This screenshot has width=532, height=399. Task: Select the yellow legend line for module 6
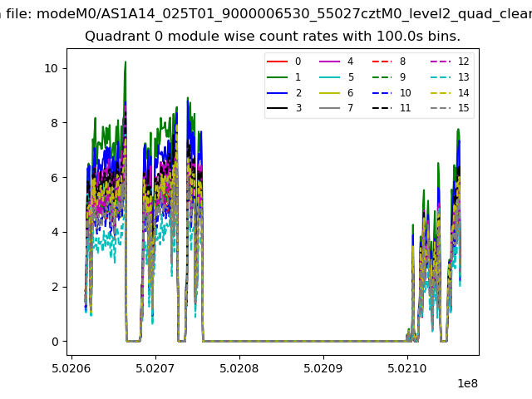coord(330,93)
